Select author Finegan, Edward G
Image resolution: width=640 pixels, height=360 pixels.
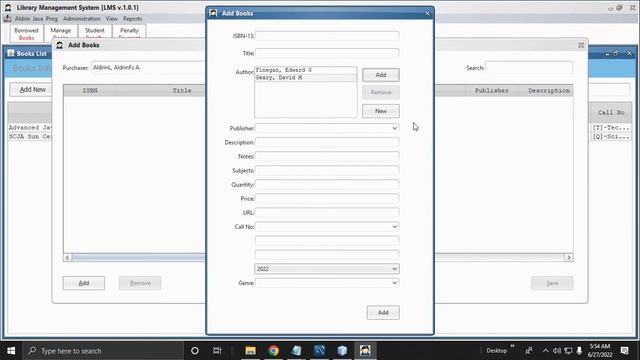(305, 70)
